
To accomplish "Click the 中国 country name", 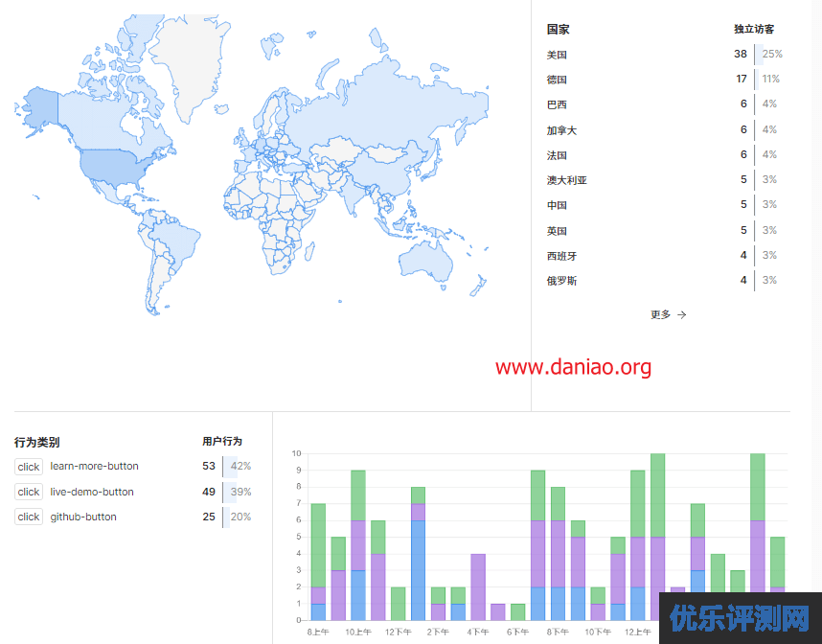I will [x=557, y=205].
